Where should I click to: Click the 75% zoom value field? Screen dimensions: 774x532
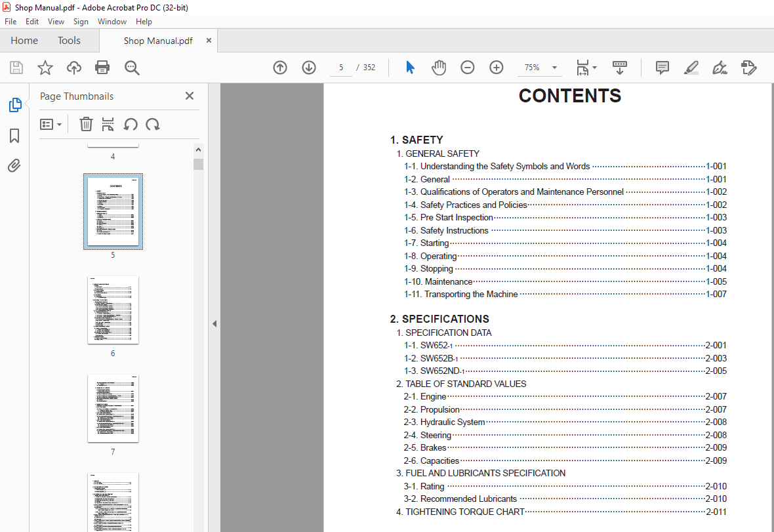coord(532,68)
